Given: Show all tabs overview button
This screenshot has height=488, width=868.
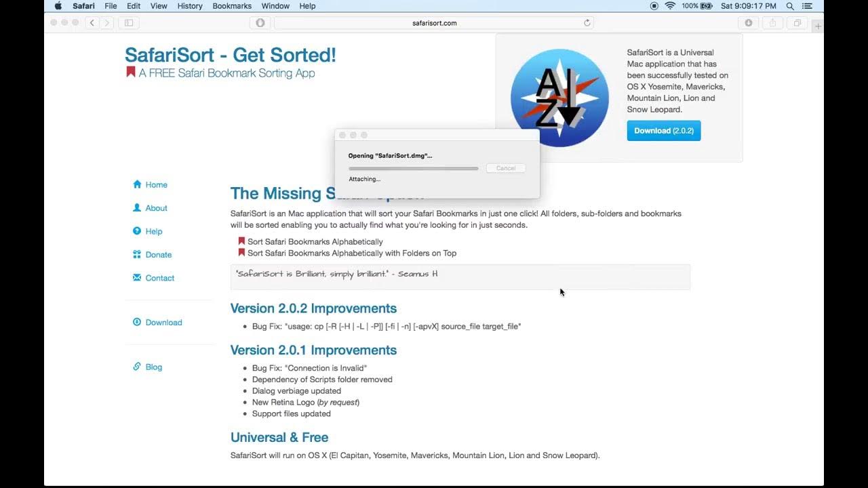Looking at the screenshot, I should [797, 23].
